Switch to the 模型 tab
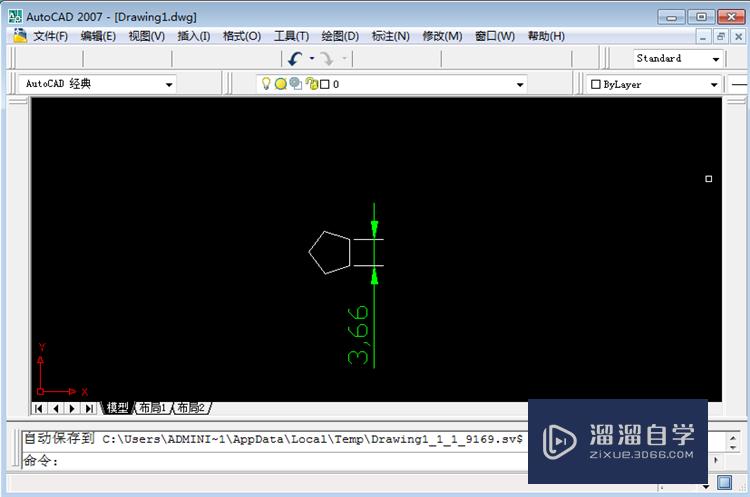This screenshot has width=750, height=497. (117, 408)
